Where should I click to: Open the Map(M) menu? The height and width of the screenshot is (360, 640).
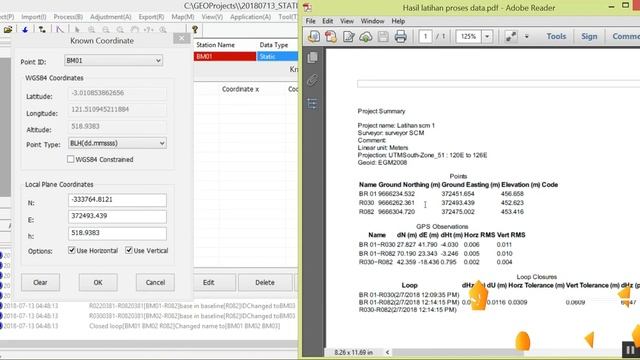183,17
